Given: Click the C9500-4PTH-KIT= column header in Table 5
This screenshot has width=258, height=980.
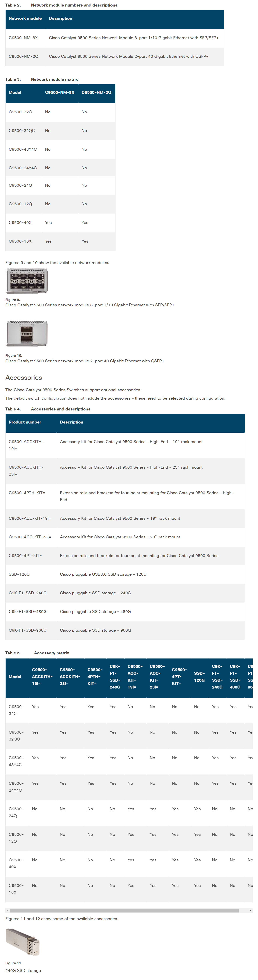Looking at the screenshot, I should (x=95, y=676).
